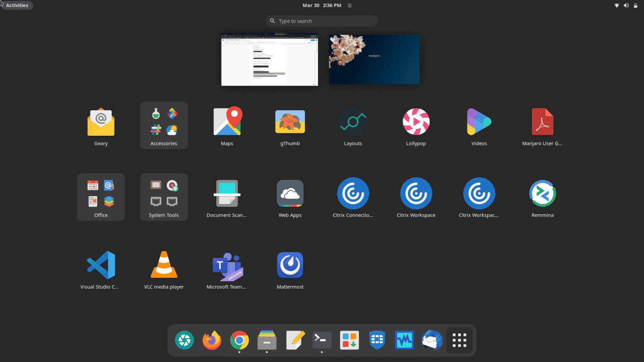
Task: Open Remmina remote desktop client
Action: [x=542, y=194]
